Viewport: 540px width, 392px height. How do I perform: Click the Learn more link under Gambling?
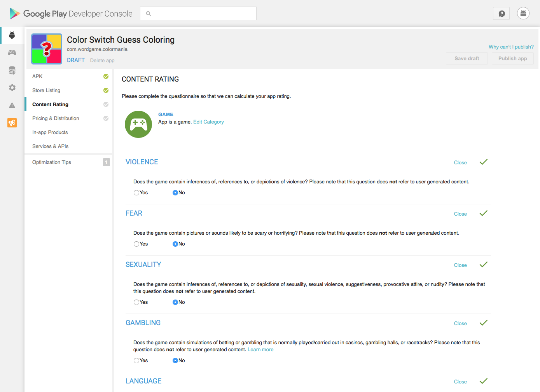[x=260, y=350]
